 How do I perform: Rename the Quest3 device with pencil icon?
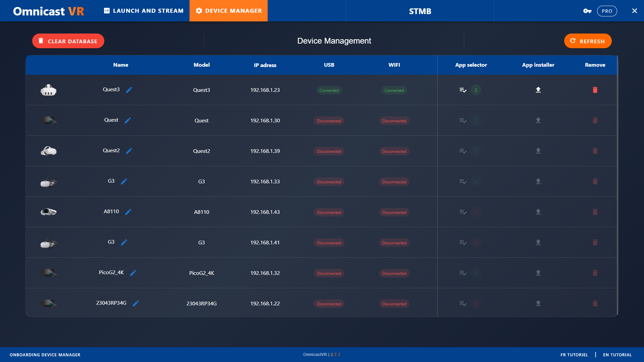coord(129,90)
